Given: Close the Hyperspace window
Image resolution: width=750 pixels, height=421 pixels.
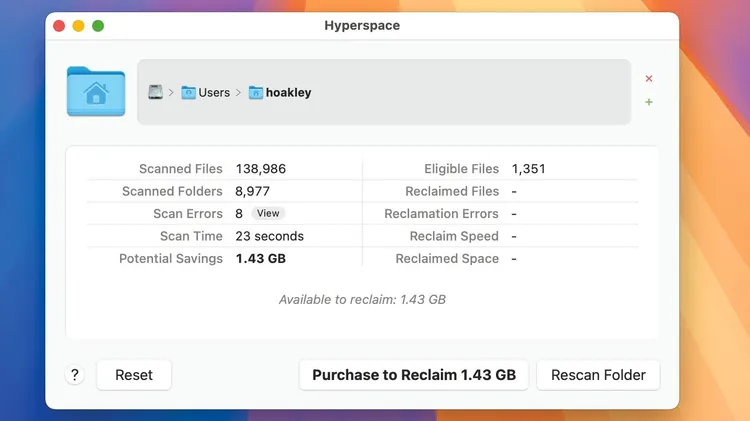Looking at the screenshot, I should click(59, 26).
